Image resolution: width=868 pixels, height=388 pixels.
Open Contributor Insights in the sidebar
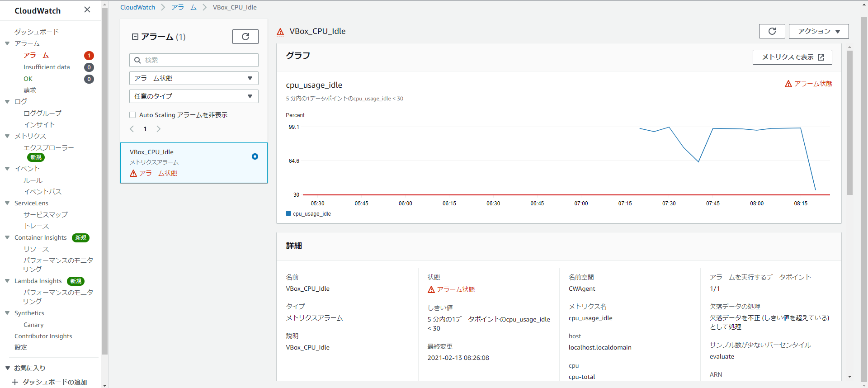click(43, 336)
